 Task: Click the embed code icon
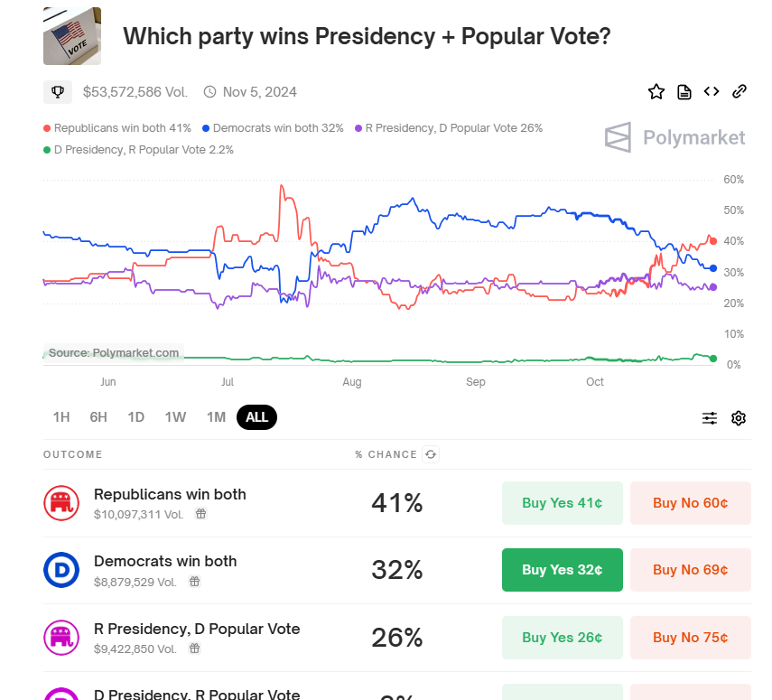(712, 91)
